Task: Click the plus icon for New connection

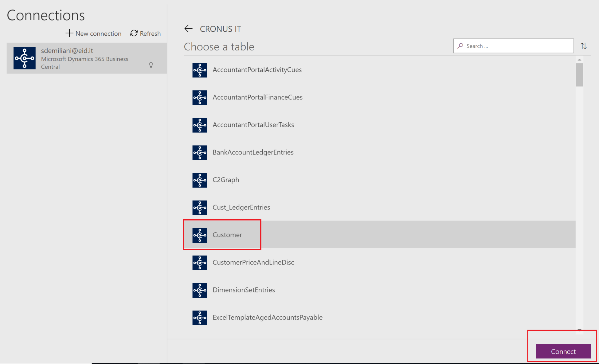Action: click(x=69, y=33)
